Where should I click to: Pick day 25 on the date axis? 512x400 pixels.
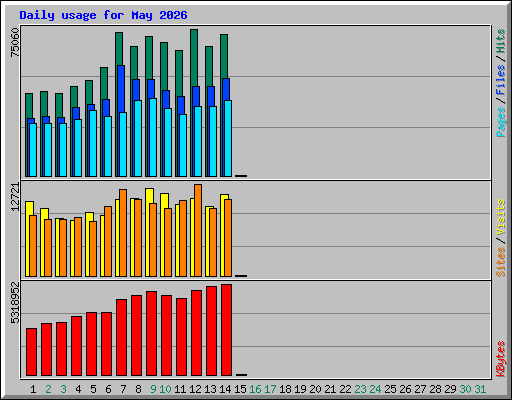point(390,389)
